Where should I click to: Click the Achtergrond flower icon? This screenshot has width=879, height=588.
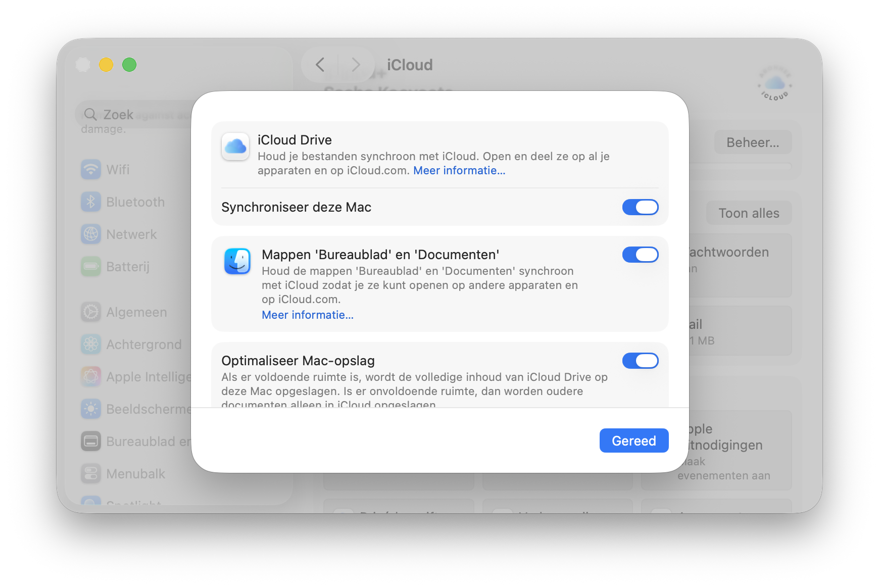click(x=90, y=344)
